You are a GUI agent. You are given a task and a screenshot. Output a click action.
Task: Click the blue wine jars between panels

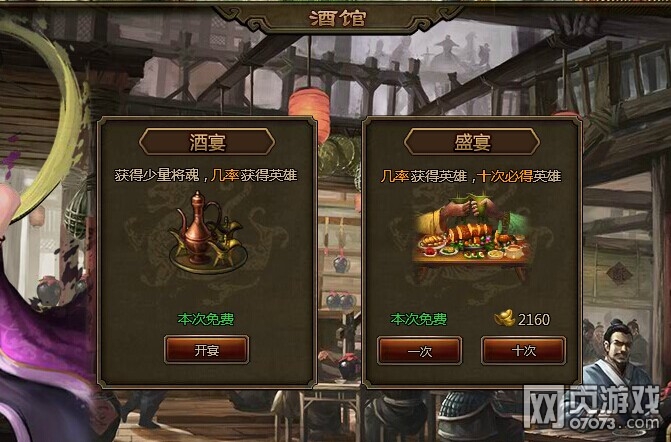341,301
